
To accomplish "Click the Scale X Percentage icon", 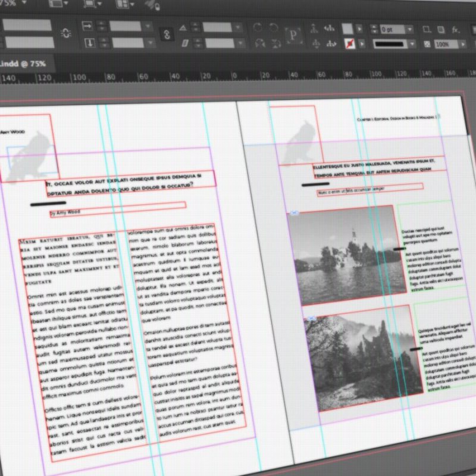I will pos(87,26).
